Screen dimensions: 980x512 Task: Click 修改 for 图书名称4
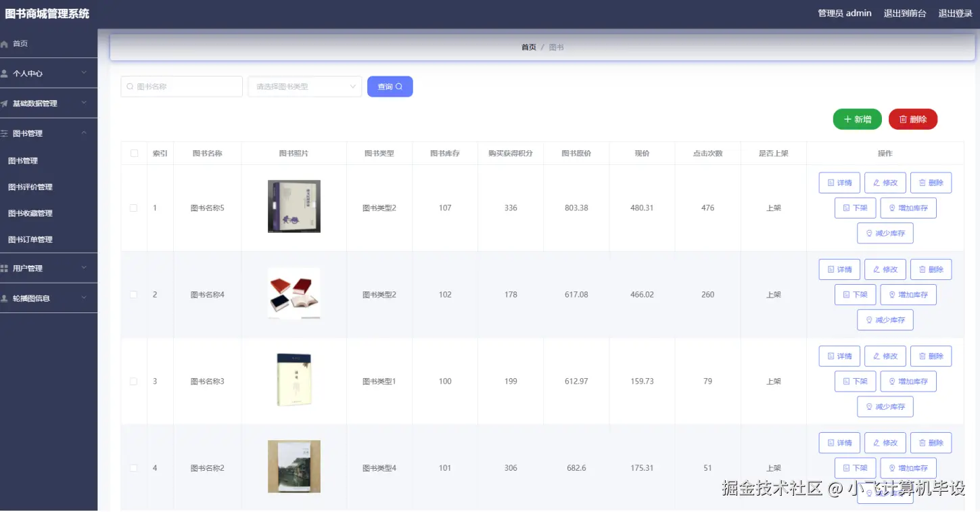pos(885,269)
